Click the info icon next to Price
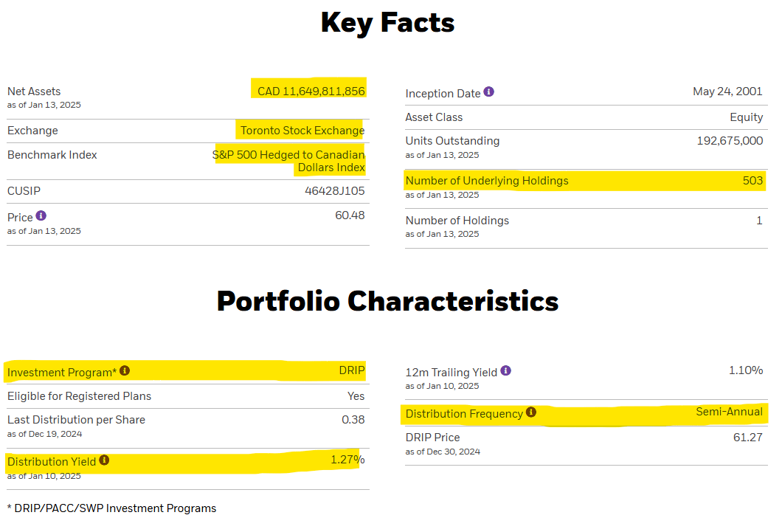 pyautogui.click(x=41, y=215)
